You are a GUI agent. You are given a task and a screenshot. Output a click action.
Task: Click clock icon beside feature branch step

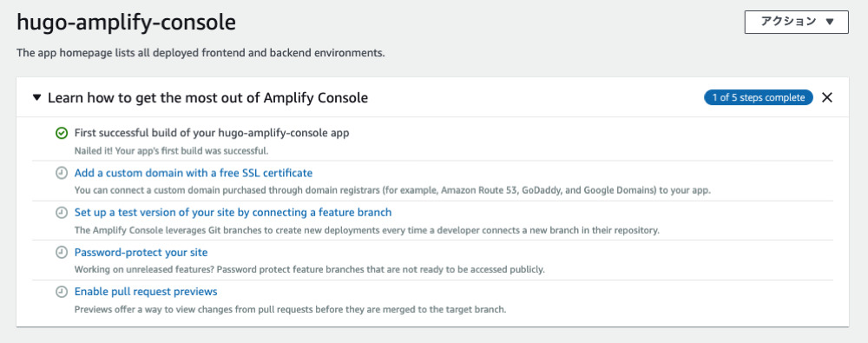tap(62, 212)
